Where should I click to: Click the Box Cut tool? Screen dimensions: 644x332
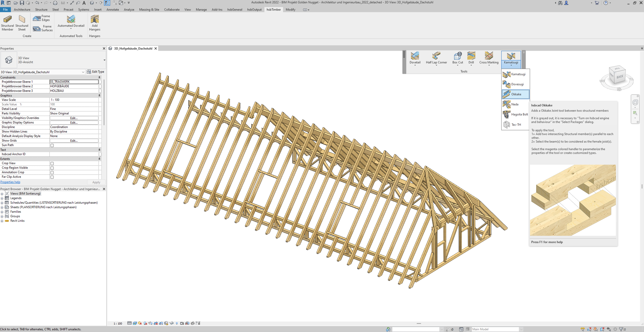[457, 56]
